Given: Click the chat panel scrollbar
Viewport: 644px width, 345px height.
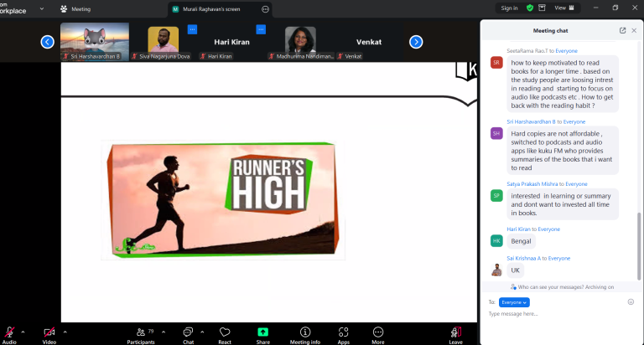Looking at the screenshot, I should (x=639, y=246).
